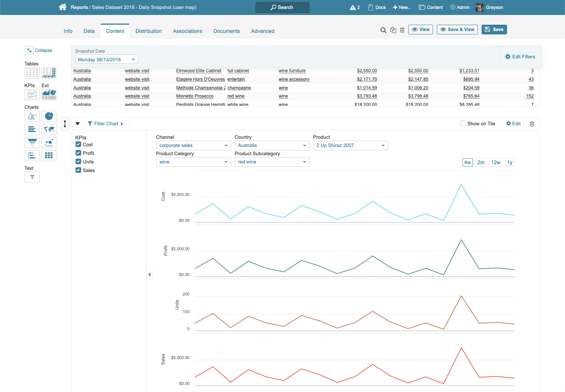Screen dimensions: 565x392
Task: Add a pie chart from the Charts palette
Action: (x=49, y=116)
